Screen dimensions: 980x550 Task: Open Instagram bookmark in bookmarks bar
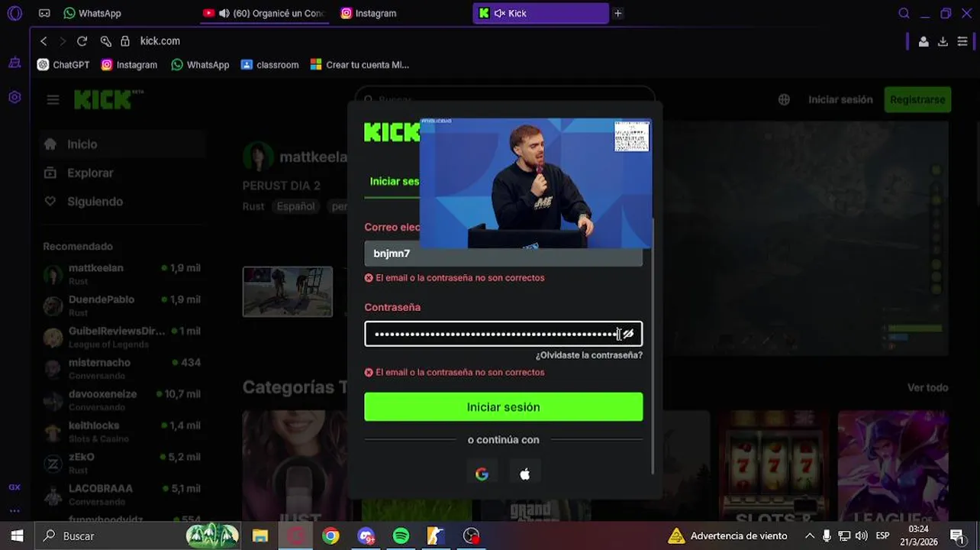point(129,65)
